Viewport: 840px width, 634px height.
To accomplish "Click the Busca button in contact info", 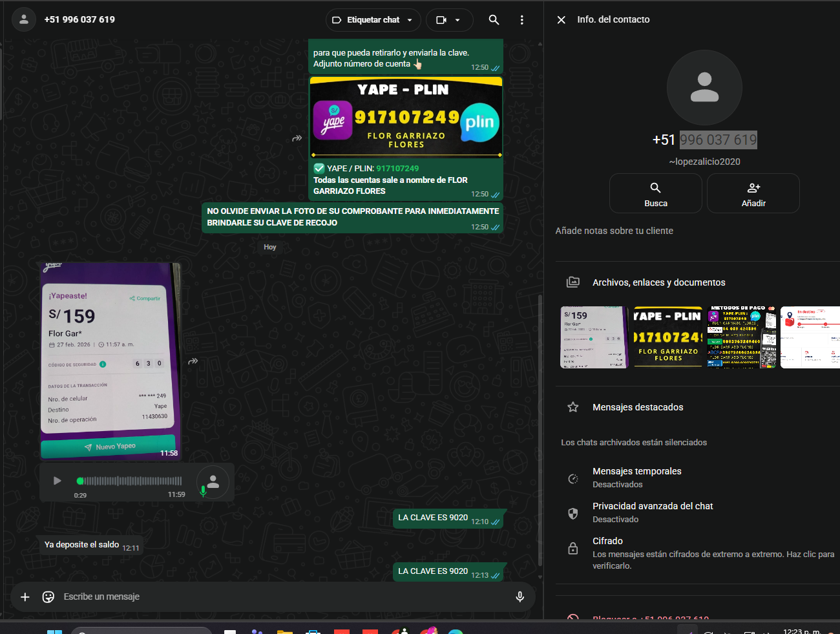I will pos(655,194).
